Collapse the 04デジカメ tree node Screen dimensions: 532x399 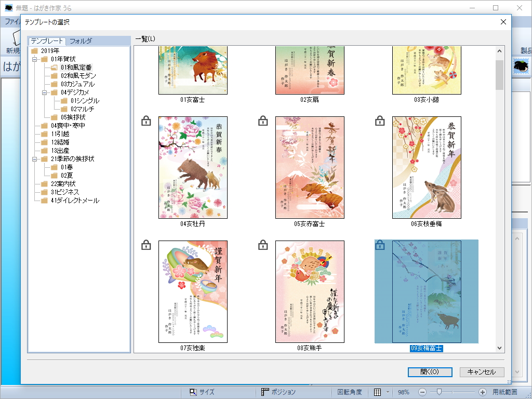44,92
